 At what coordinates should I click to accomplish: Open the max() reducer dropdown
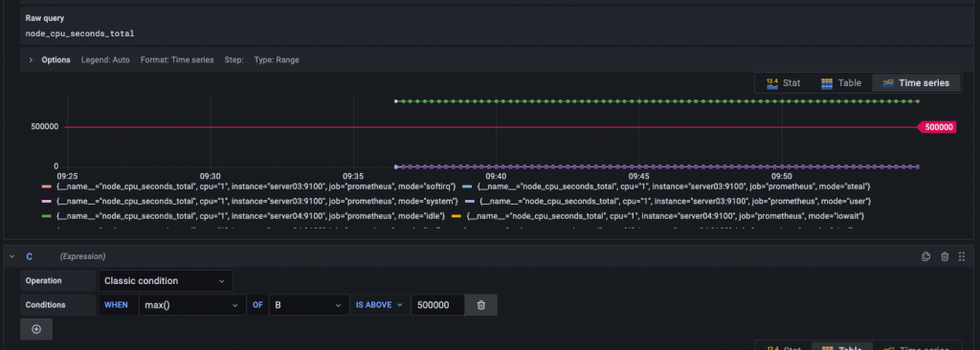click(191, 305)
